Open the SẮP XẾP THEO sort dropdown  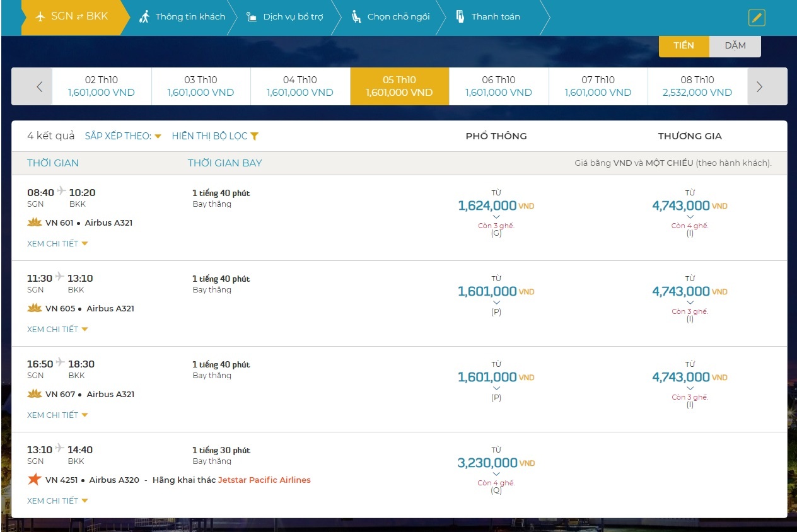coord(123,136)
